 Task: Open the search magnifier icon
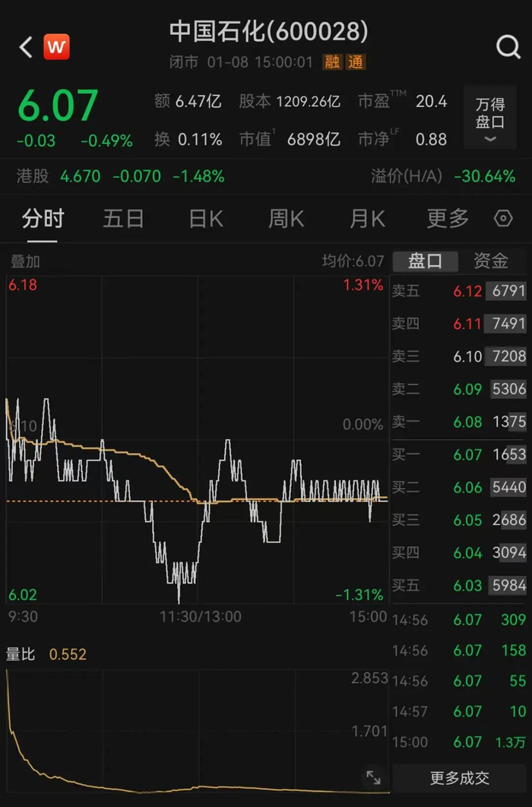pyautogui.click(x=508, y=47)
